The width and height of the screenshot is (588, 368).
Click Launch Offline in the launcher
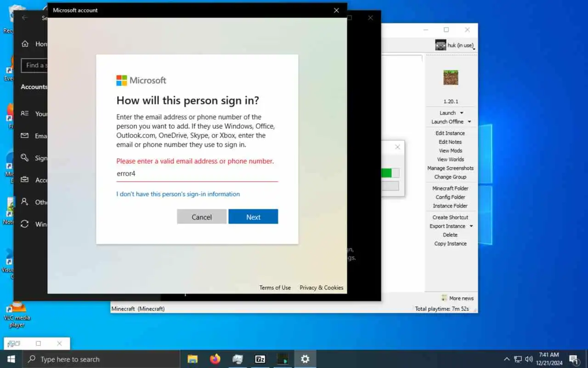coord(447,122)
